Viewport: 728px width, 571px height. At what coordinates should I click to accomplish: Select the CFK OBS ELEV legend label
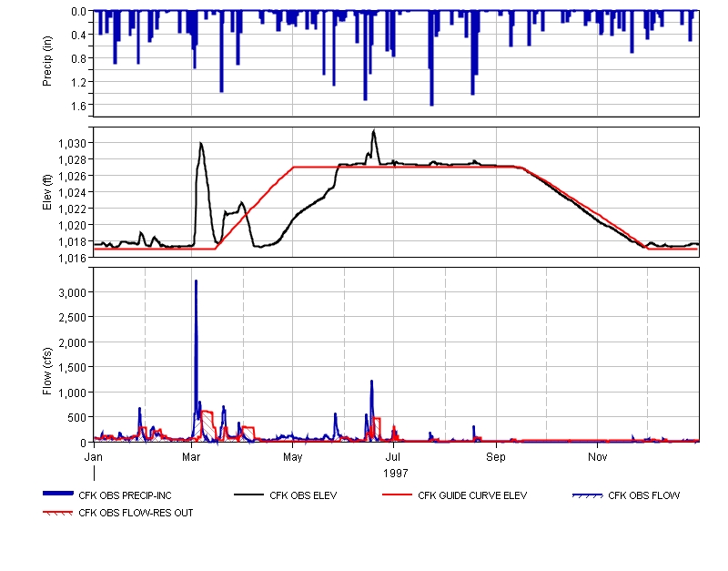(303, 495)
